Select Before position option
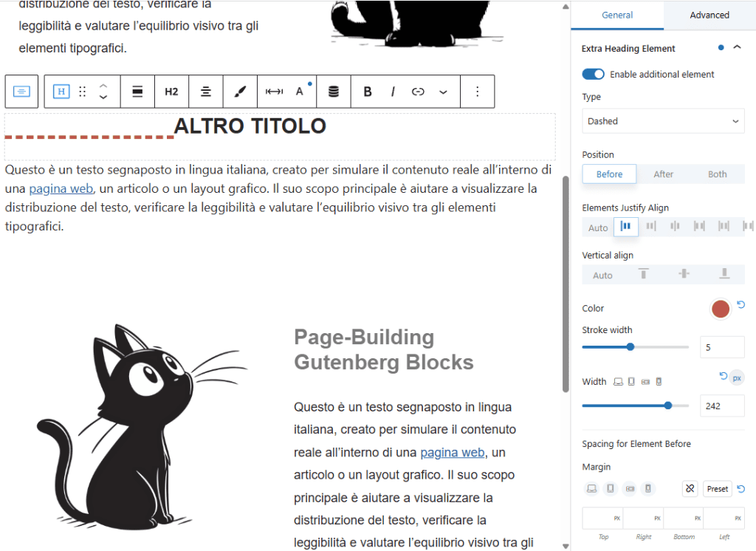The image size is (756, 551). [x=609, y=174]
